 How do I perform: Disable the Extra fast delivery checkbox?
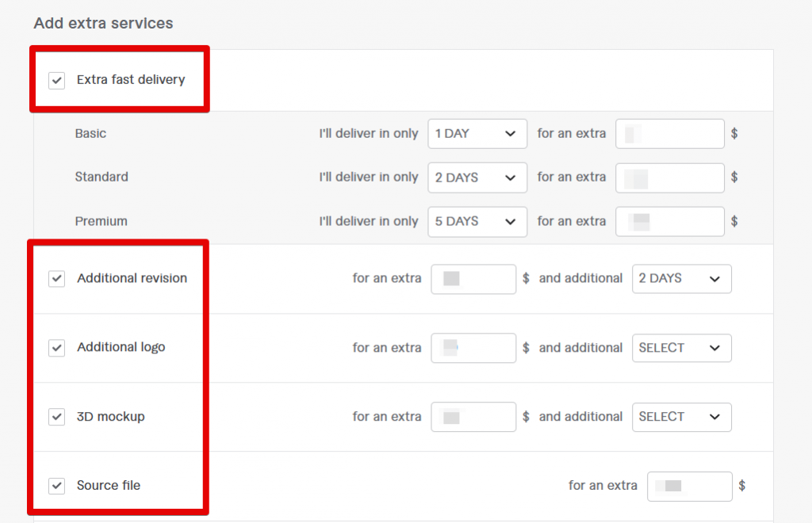56,79
